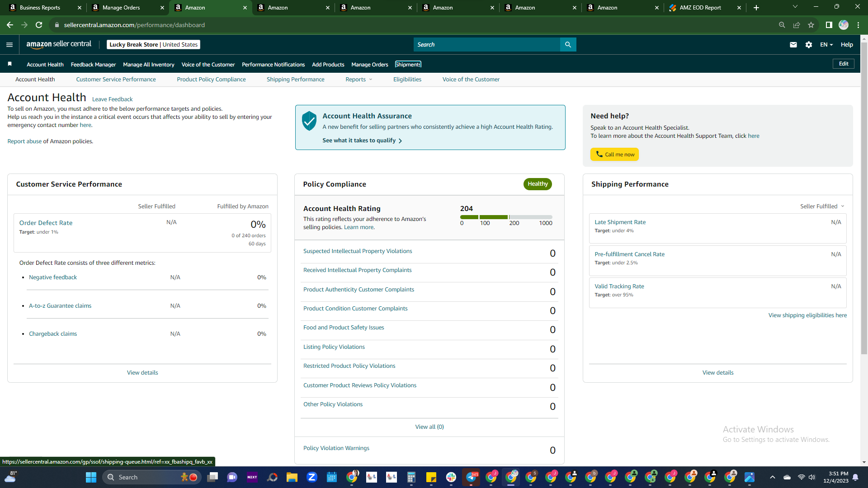Click the Amazon Seller Central logo
Viewport: 868px width, 488px height.
click(x=59, y=44)
